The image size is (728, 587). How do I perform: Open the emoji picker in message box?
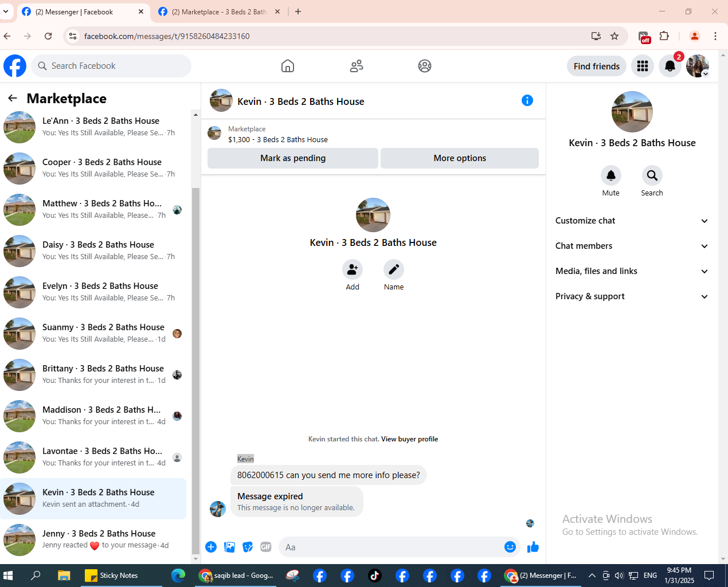510,547
